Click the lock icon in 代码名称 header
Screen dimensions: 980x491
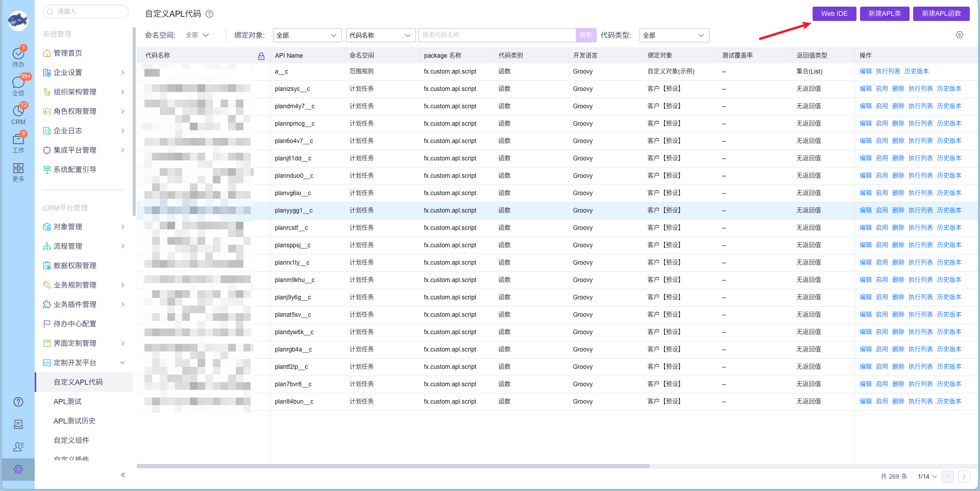[261, 56]
